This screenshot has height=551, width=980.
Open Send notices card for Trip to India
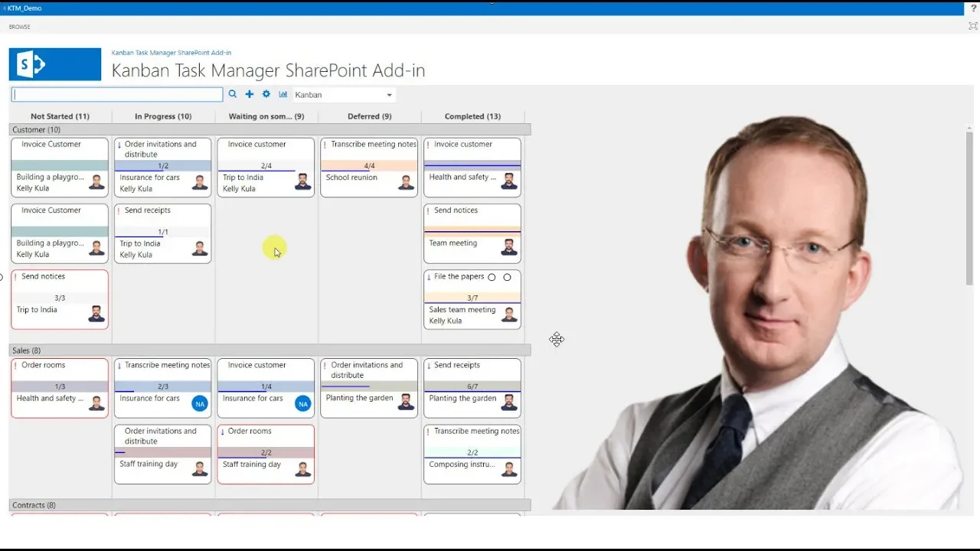tap(60, 299)
